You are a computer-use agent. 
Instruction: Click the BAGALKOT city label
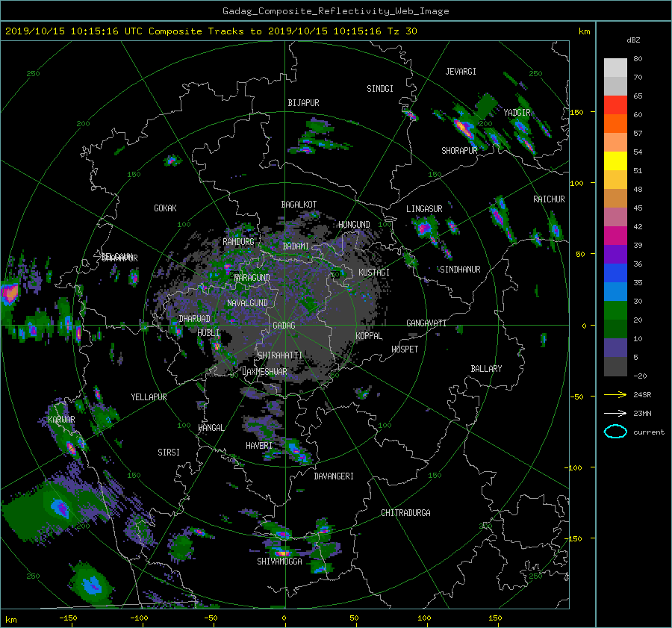299,205
